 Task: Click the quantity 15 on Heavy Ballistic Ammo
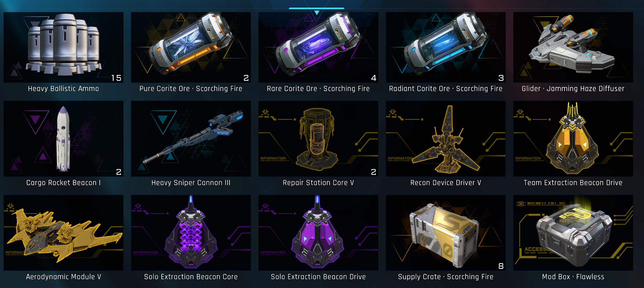pyautogui.click(x=116, y=78)
